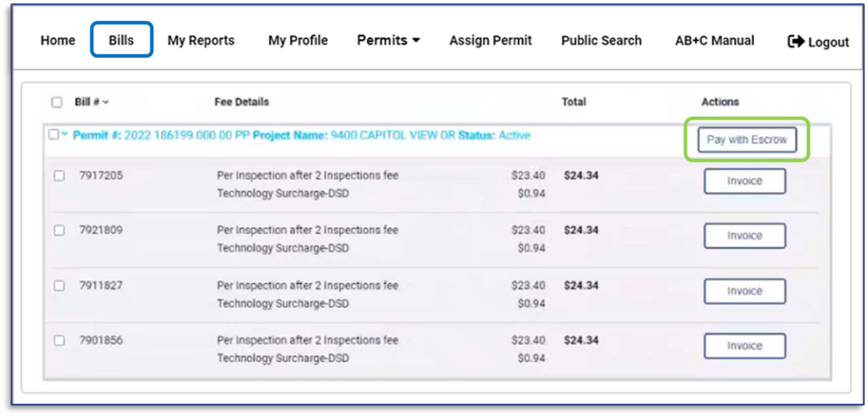Toggle the permit group checkbox
This screenshot has height=416, width=868.
53,135
